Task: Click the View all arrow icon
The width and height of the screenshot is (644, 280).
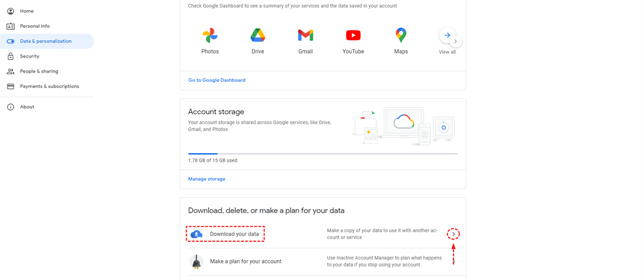Action: point(447,35)
